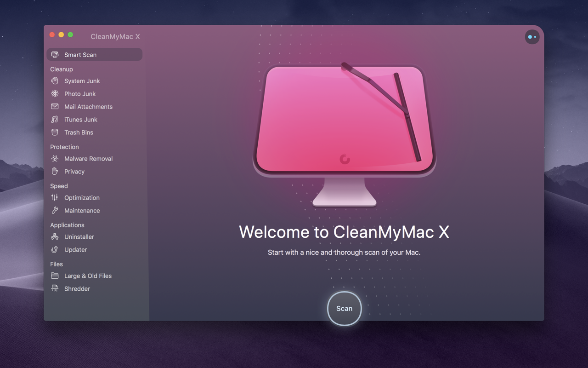
Task: Select the Cleanup section heading
Action: tap(61, 69)
